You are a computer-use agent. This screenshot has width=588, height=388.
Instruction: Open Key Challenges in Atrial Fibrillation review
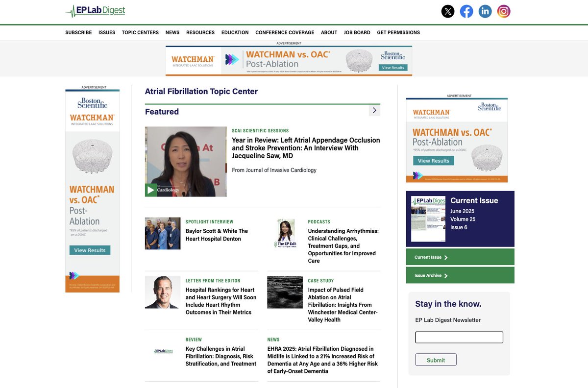[x=221, y=356]
